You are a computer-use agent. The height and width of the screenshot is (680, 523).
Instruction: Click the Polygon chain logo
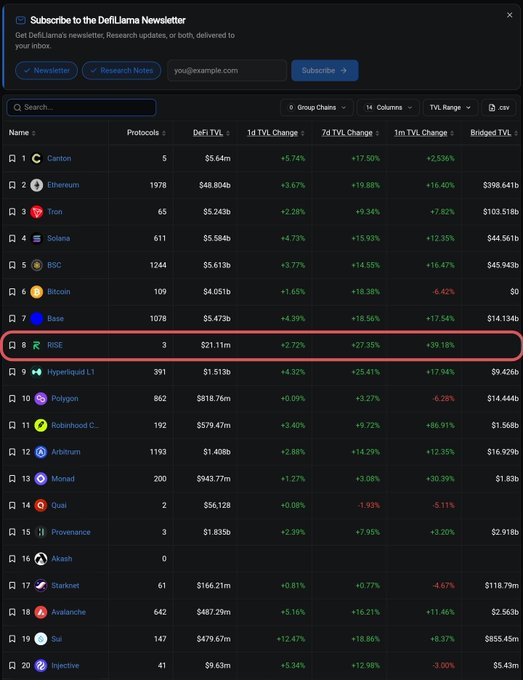click(41, 399)
